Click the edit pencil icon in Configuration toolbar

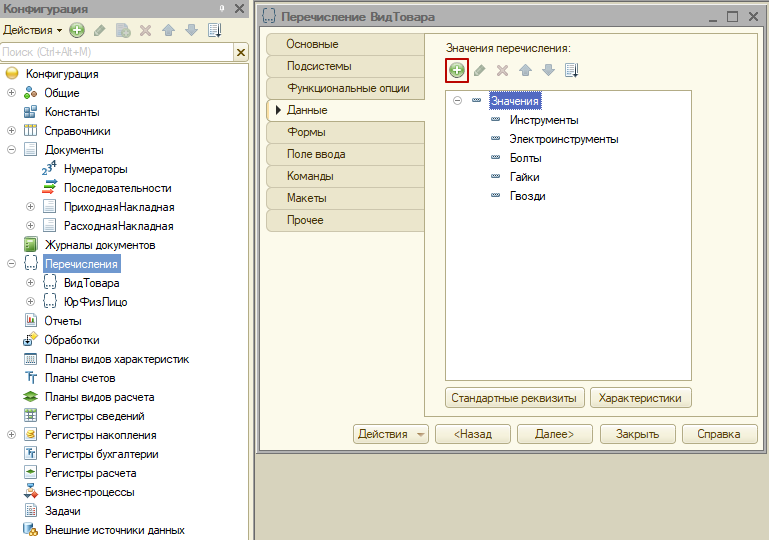coord(100,30)
